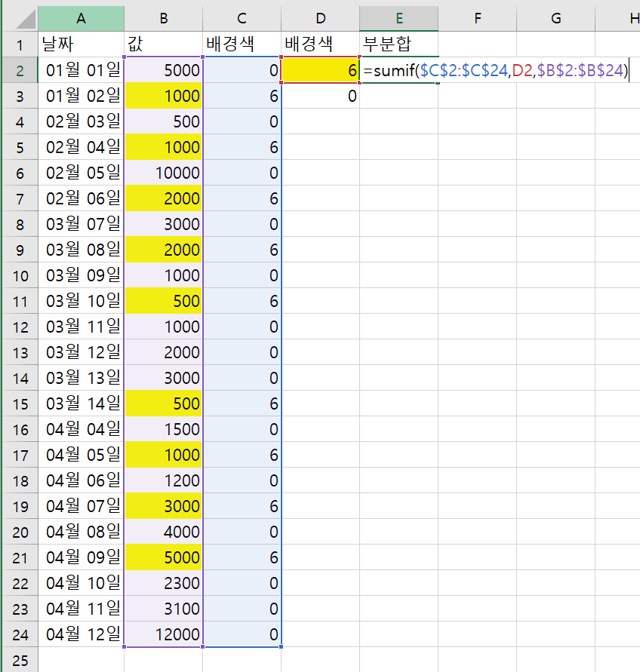The image size is (640, 672).
Task: Click date cell 01월 02일
Action: coord(81,96)
